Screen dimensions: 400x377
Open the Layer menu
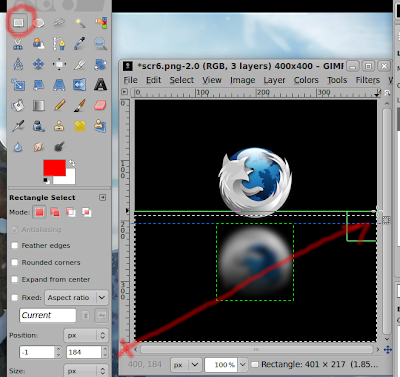(x=274, y=80)
